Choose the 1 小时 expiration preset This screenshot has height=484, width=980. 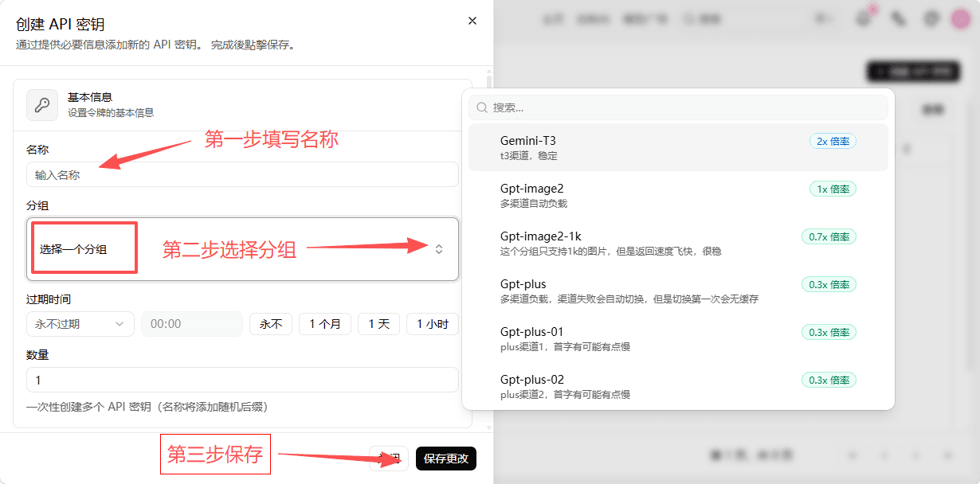coord(433,324)
